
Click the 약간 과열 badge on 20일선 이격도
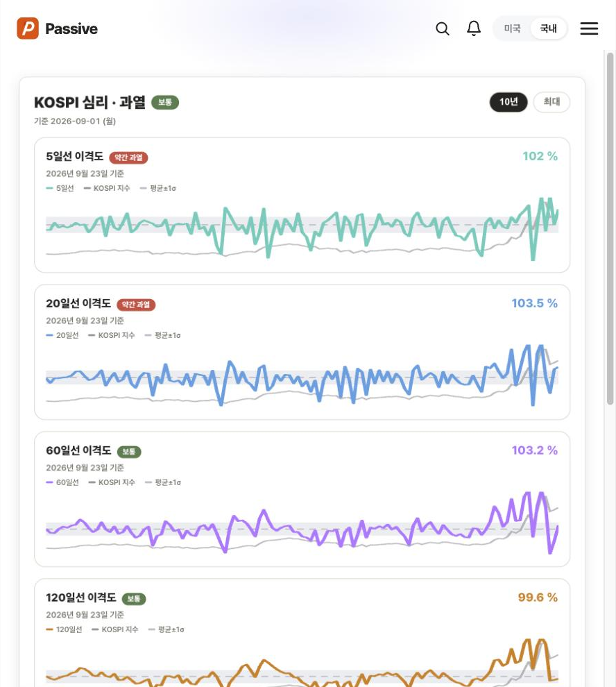136,305
